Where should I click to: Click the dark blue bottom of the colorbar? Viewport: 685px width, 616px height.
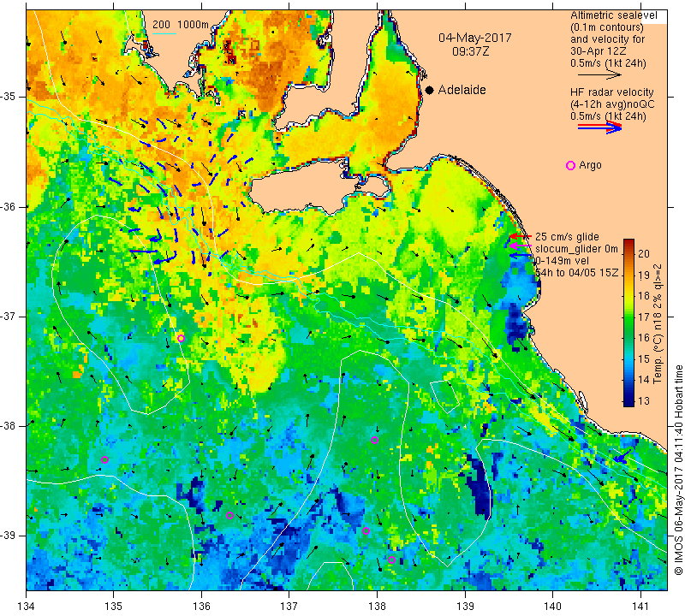click(628, 402)
